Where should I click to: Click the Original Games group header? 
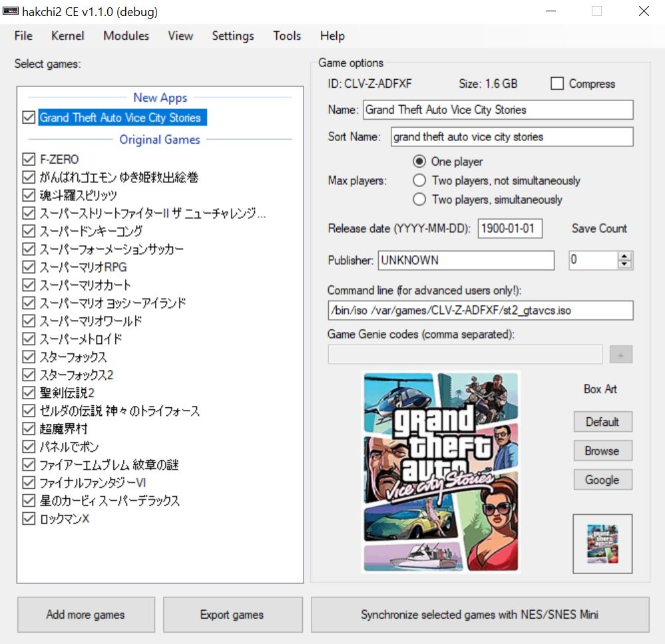click(x=160, y=140)
